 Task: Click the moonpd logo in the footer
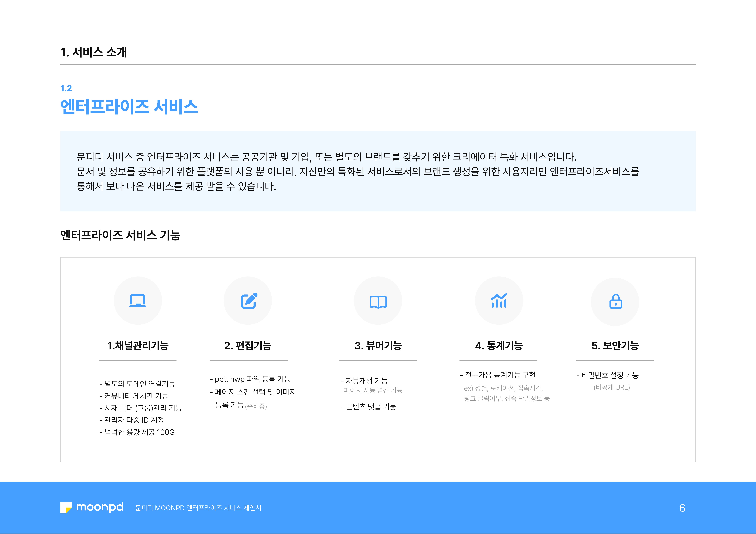pyautogui.click(x=92, y=507)
